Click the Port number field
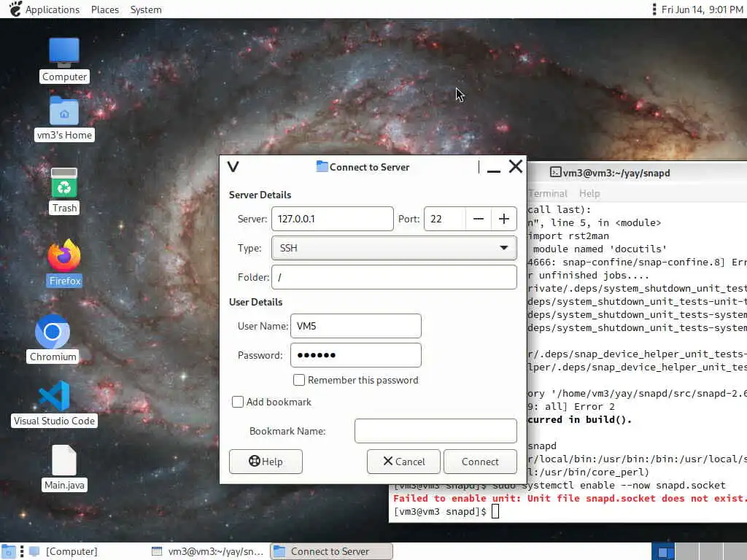 444,219
